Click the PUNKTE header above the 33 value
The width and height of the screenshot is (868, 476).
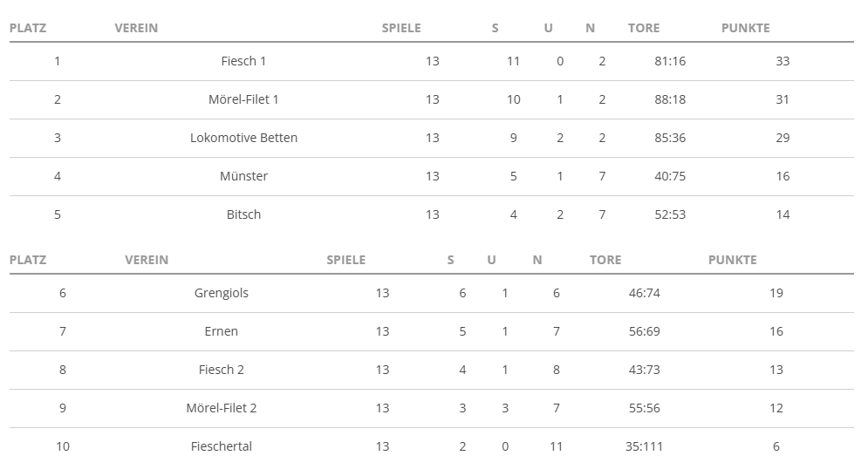click(745, 28)
